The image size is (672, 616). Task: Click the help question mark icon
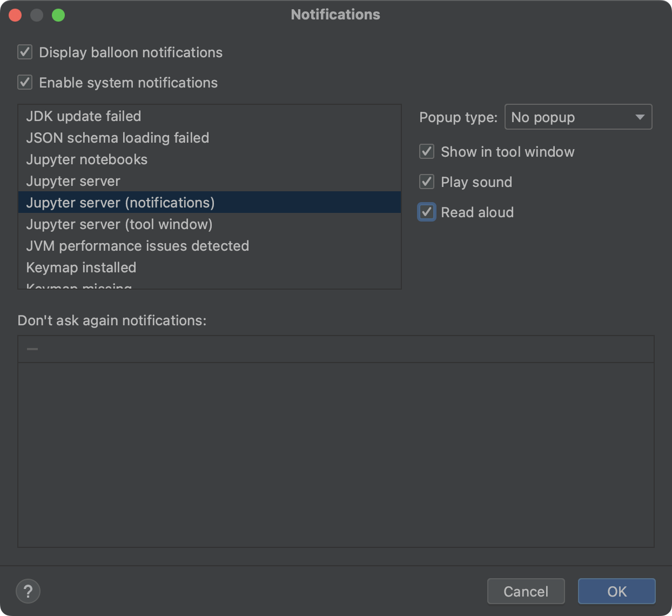pos(28,591)
